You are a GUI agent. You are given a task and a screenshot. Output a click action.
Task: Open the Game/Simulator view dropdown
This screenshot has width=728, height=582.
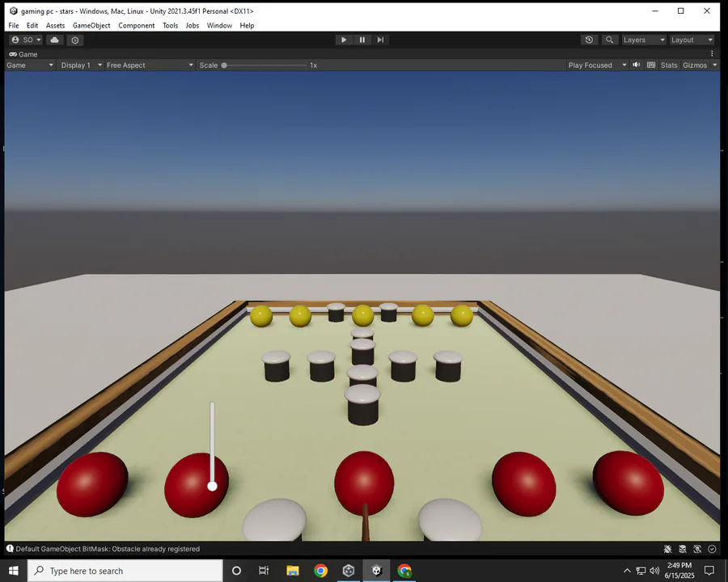point(30,65)
